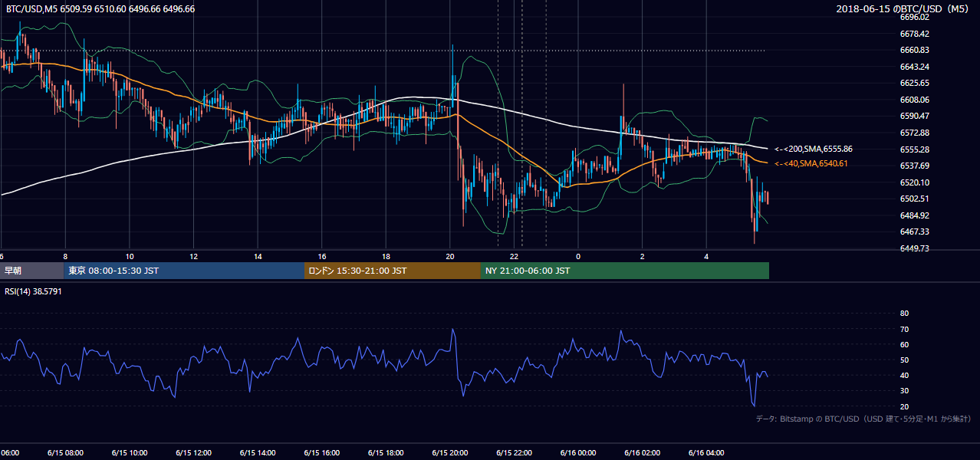Click RSI scale value 20
This screenshot has width=980, height=460.
(x=904, y=406)
